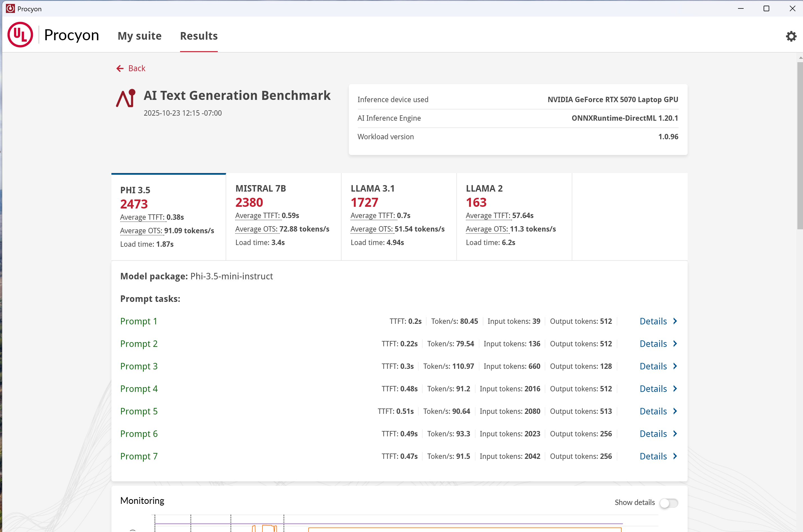Image resolution: width=803 pixels, height=532 pixels.
Task: Expand Details for Prompt 5
Action: (x=653, y=411)
